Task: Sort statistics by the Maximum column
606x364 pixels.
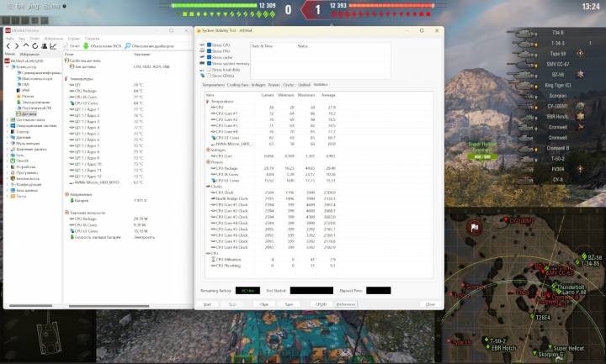Action: pyautogui.click(x=306, y=95)
